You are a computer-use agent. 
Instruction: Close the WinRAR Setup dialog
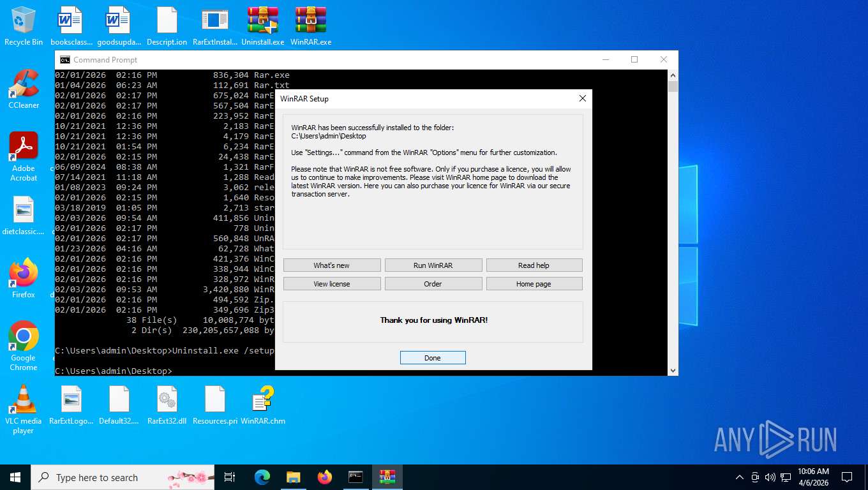(x=582, y=99)
